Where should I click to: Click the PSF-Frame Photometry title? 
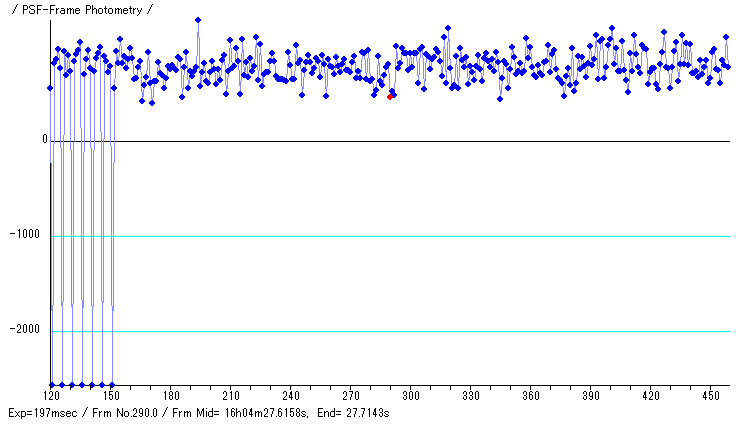[81, 9]
